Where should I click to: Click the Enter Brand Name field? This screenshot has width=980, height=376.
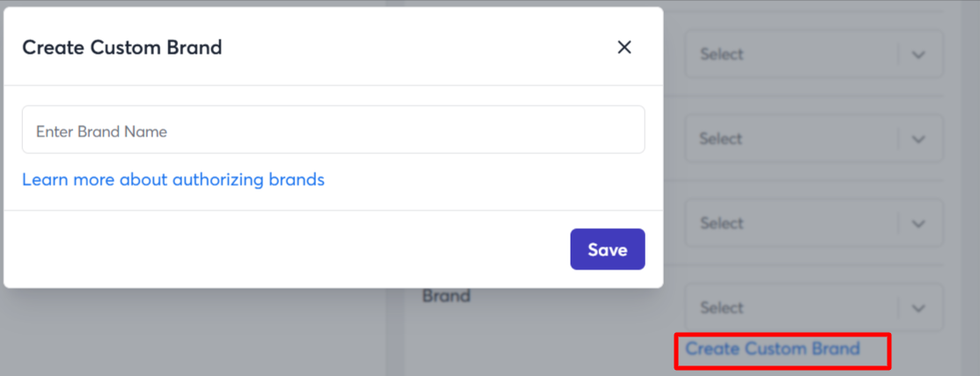click(x=333, y=130)
